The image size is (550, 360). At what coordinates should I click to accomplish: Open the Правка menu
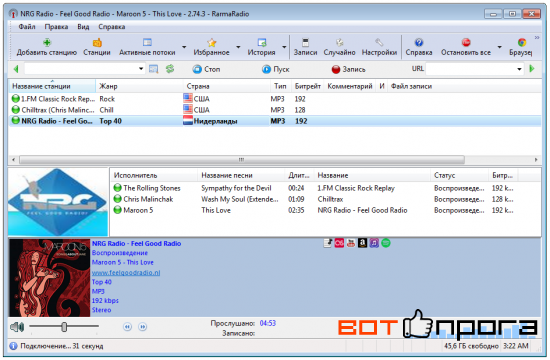click(56, 27)
